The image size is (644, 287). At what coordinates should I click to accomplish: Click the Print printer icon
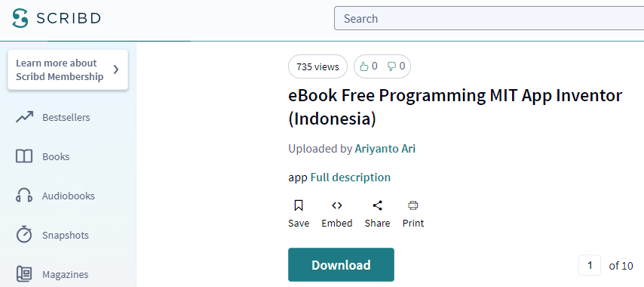pyautogui.click(x=413, y=205)
